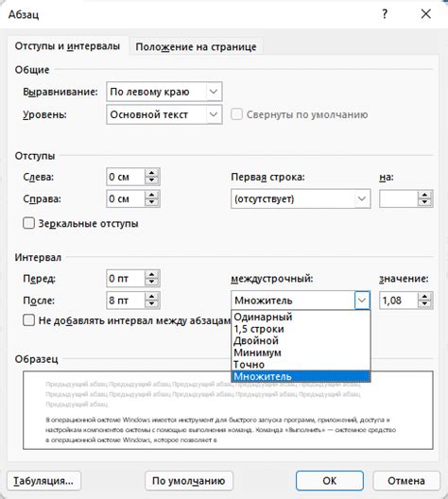448x499 pixels.
Task: Click the Отмена button
Action: click(x=406, y=480)
